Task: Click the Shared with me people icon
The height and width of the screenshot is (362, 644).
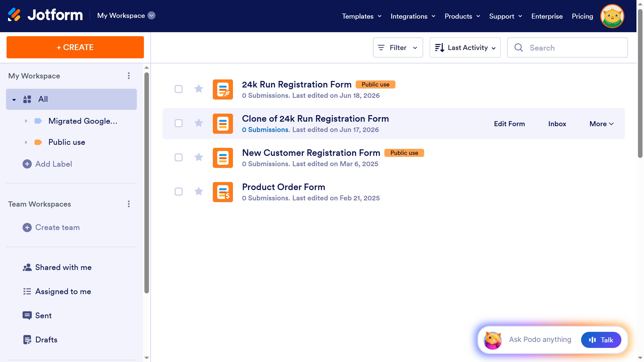Action: [x=27, y=267]
